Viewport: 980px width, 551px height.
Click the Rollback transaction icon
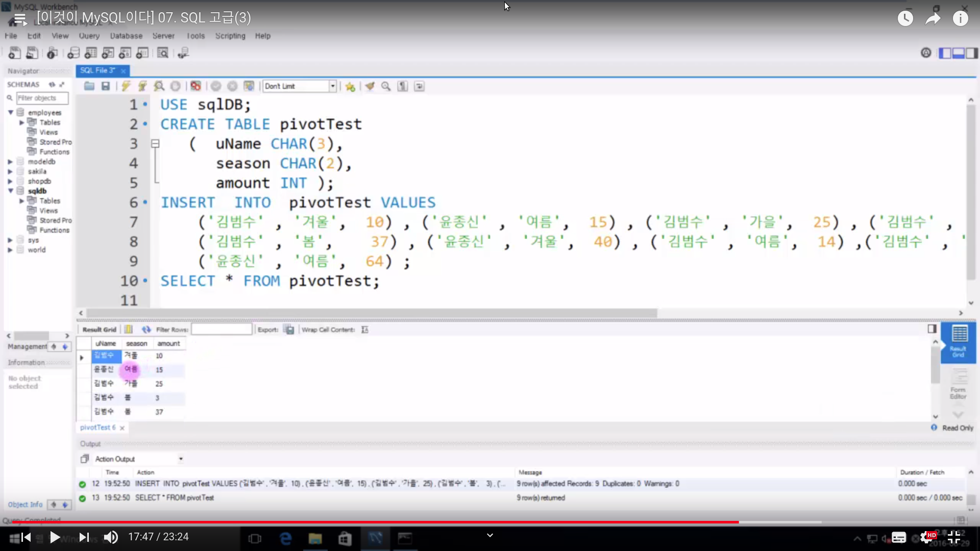click(232, 86)
